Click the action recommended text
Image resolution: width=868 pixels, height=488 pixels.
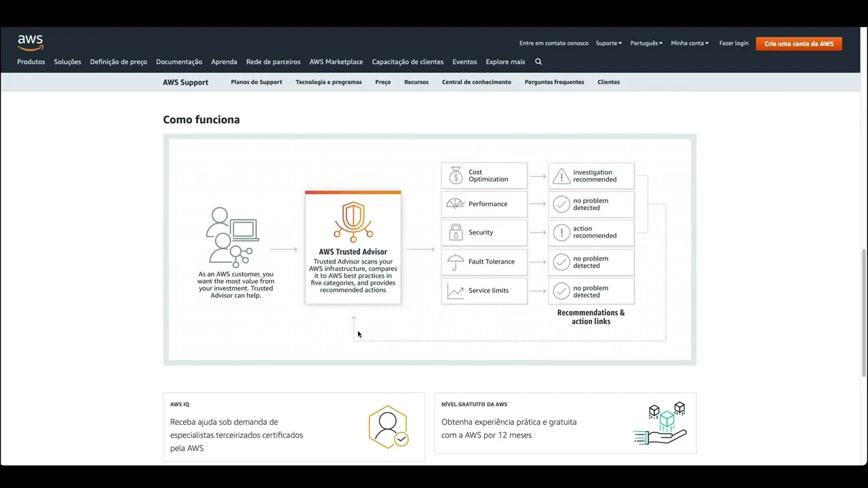point(595,232)
